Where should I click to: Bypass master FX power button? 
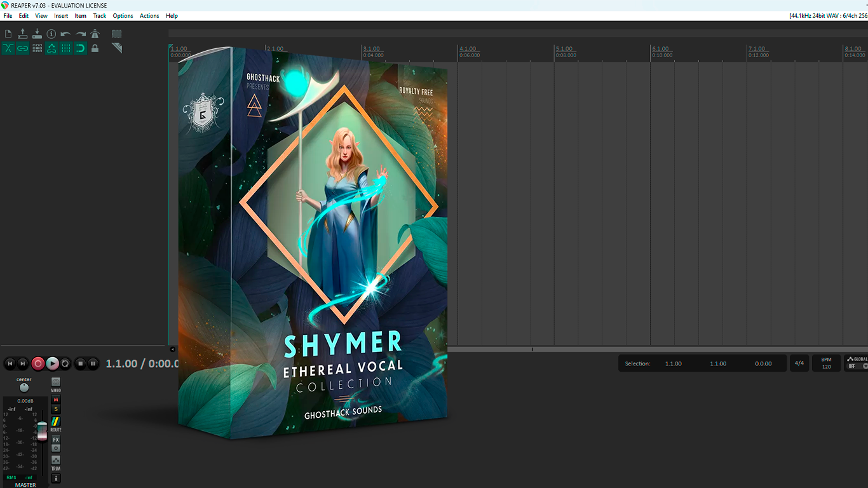click(x=56, y=448)
